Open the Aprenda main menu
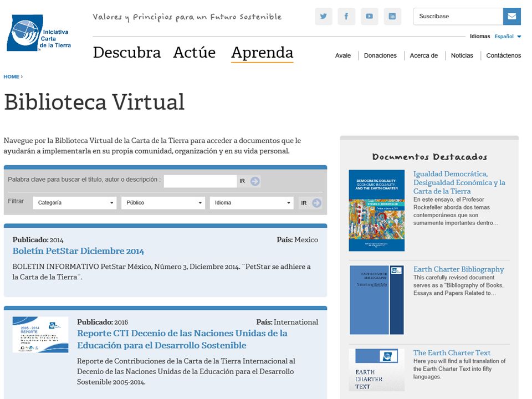The height and width of the screenshot is (399, 532). point(262,53)
